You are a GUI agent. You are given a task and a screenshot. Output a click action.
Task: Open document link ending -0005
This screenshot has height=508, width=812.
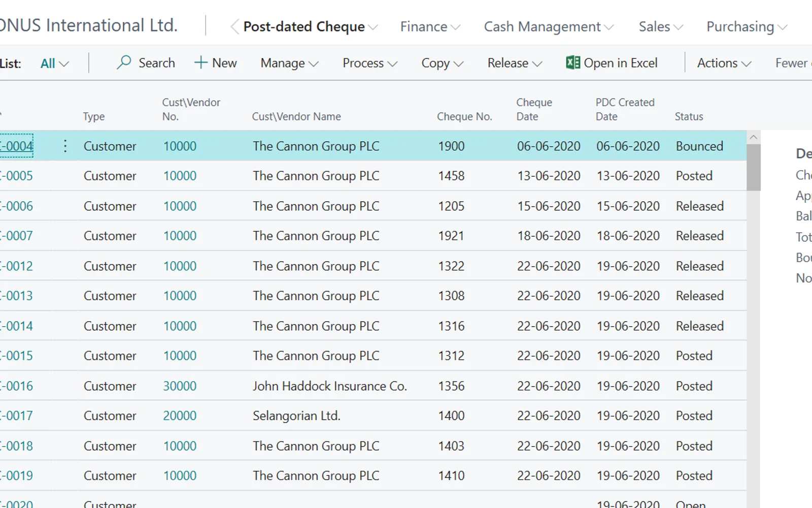click(16, 176)
